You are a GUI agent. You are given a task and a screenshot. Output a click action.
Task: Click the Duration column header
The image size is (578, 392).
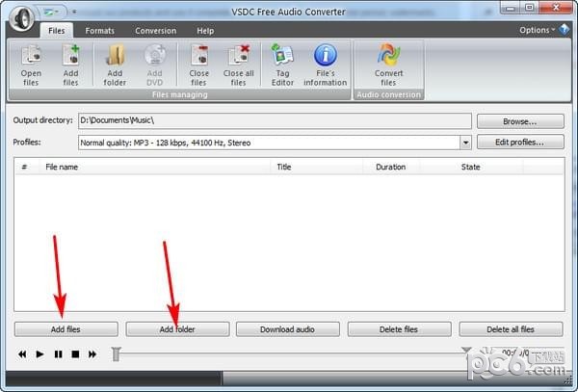[391, 167]
